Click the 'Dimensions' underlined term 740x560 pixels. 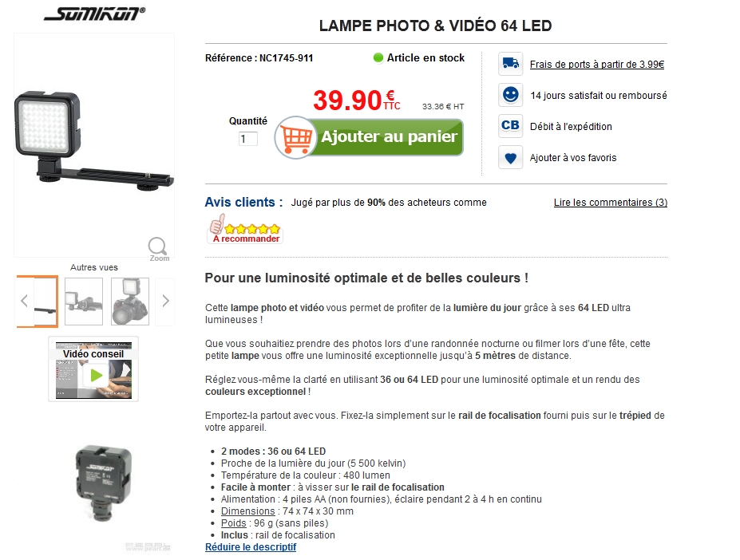[x=247, y=511]
